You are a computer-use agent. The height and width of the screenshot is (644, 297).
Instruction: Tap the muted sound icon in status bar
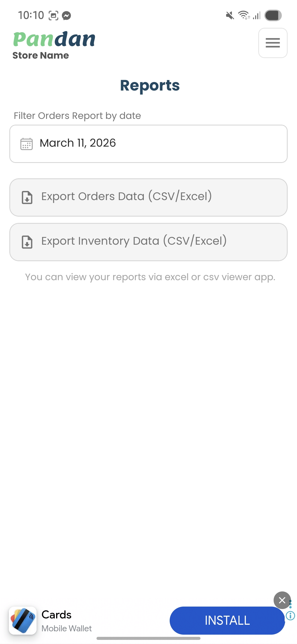(x=230, y=15)
